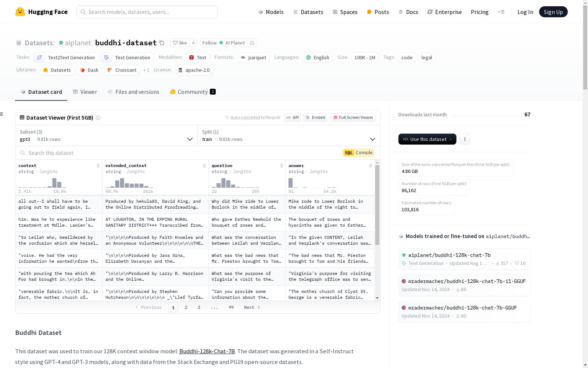
Task: Click the extended_context lengths histogram
Action: (x=129, y=183)
